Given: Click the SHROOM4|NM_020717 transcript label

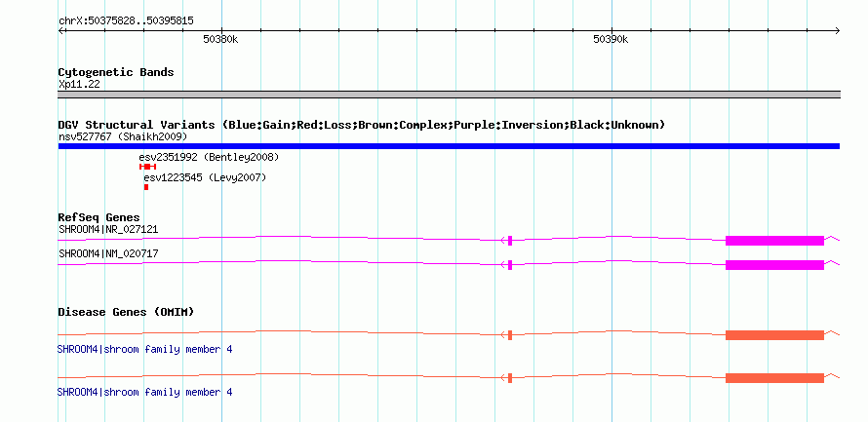Looking at the screenshot, I should coord(108,253).
